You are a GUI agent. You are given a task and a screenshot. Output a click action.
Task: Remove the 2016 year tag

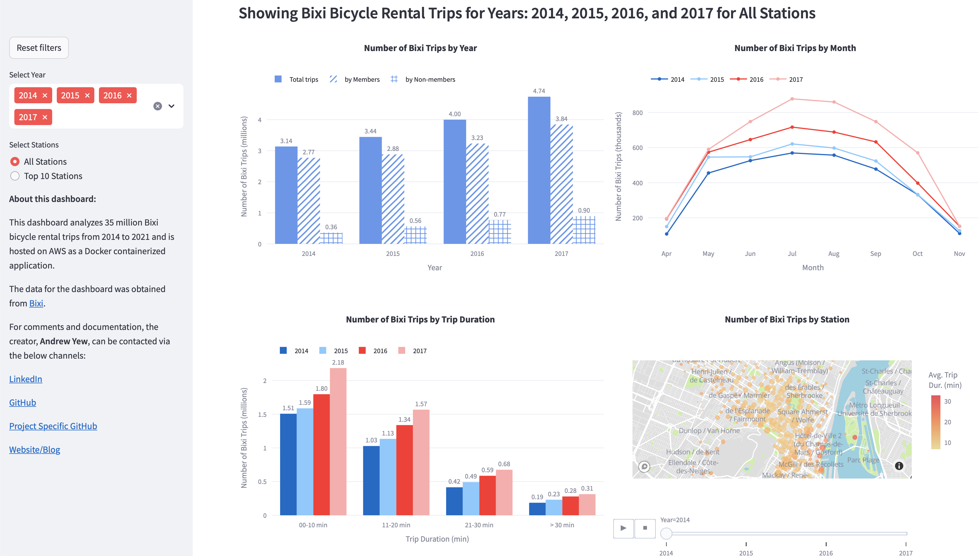point(129,96)
